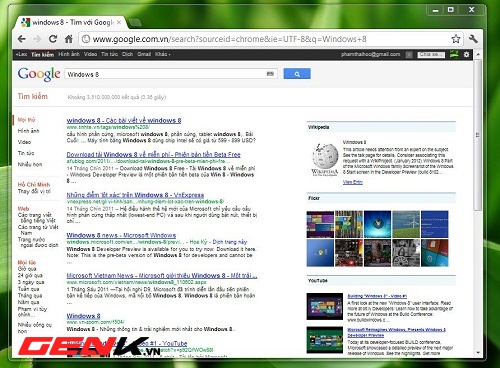Click the browser back arrow
Image resolution: width=500 pixels, height=368 pixels.
click(22, 39)
